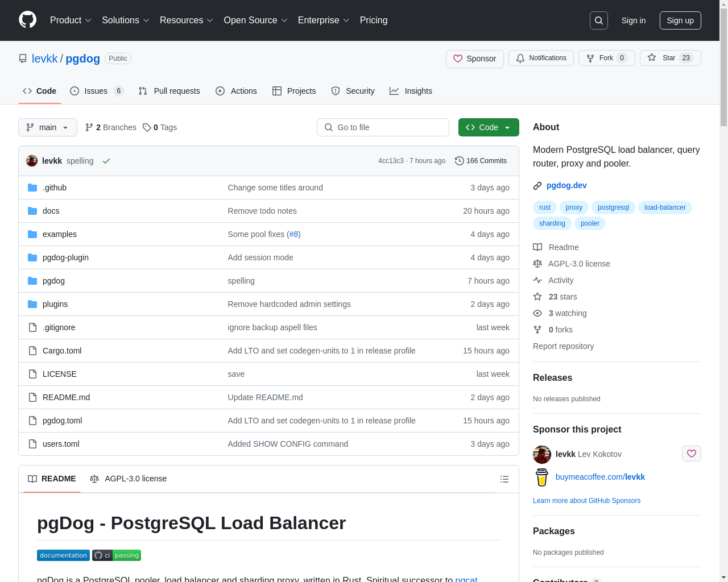Click Report repository

(563, 346)
